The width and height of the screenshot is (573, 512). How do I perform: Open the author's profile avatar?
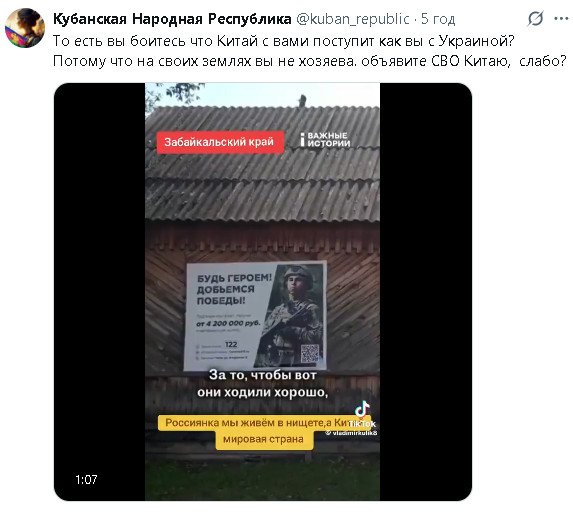pos(25,28)
